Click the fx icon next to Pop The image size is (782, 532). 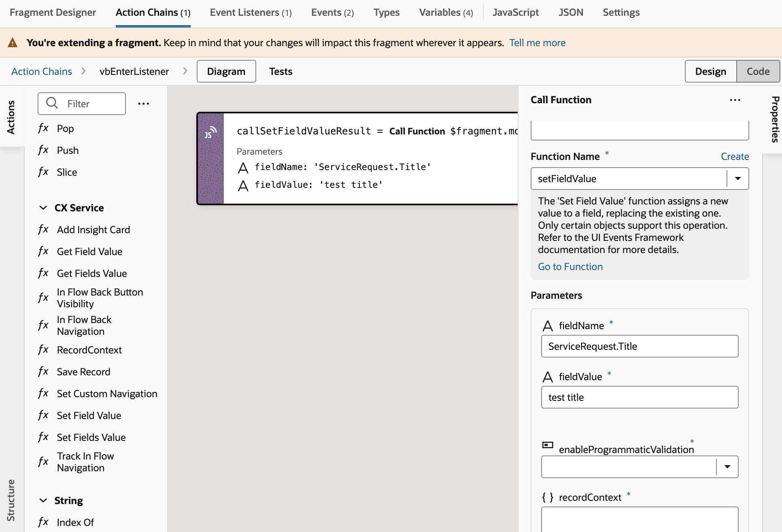click(43, 128)
